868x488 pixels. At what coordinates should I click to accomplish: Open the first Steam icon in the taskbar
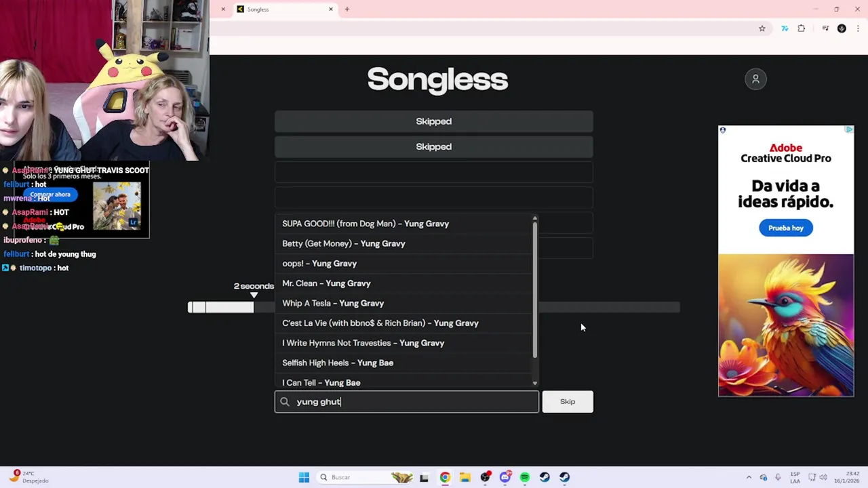pos(545,477)
